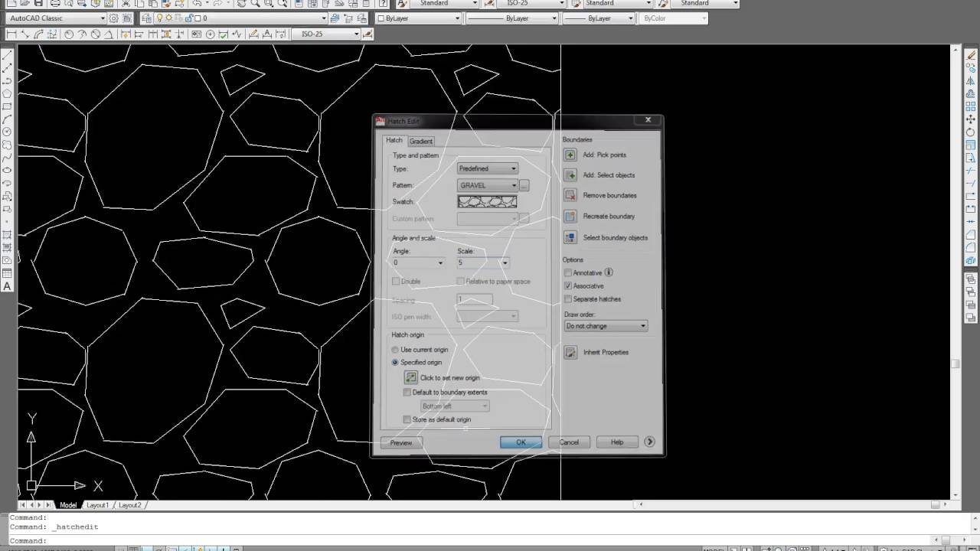The width and height of the screenshot is (980, 551).
Task: Click the Help button
Action: tap(617, 442)
